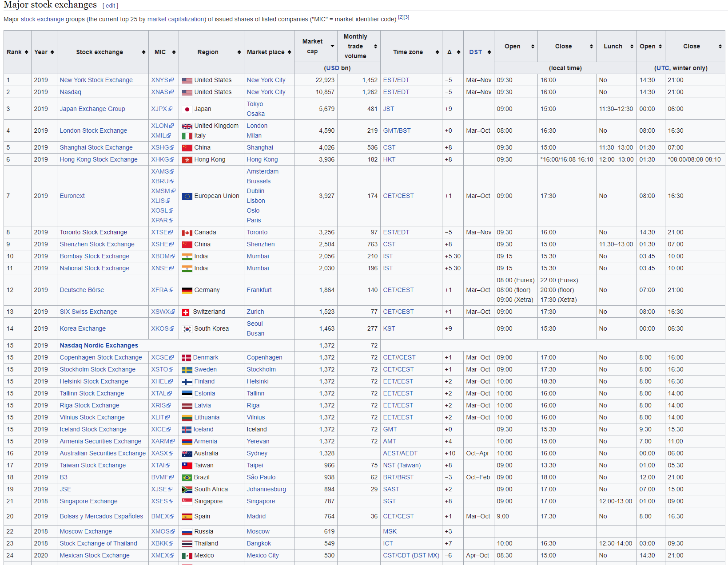
Task: Open the market capitalization link
Action: click(x=176, y=19)
